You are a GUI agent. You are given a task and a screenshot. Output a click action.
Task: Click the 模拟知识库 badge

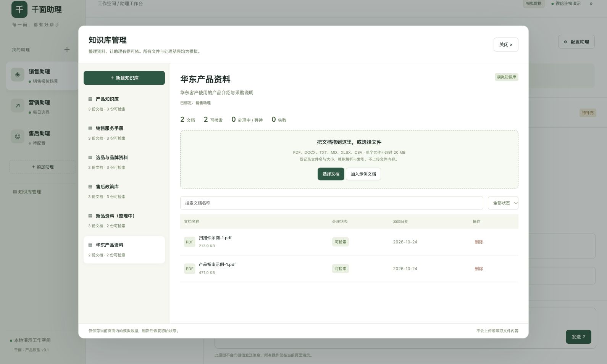(x=507, y=77)
